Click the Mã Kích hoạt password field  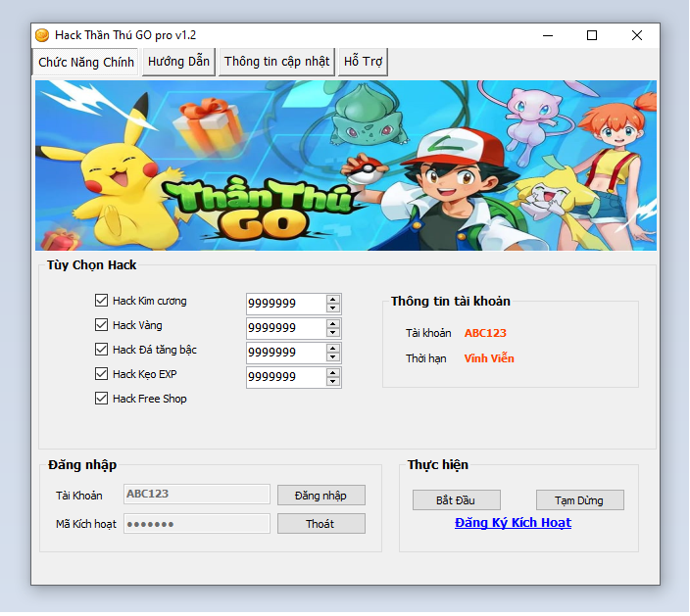pos(197,524)
